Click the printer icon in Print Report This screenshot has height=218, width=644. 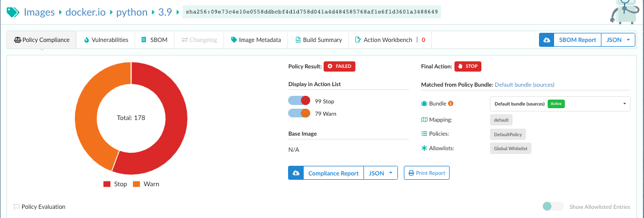(x=411, y=173)
